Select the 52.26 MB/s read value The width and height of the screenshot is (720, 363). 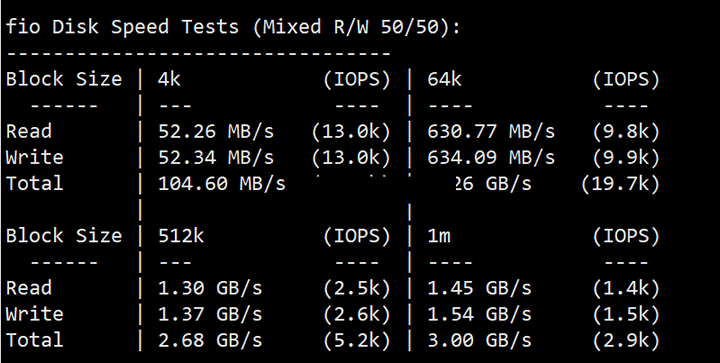coord(216,132)
